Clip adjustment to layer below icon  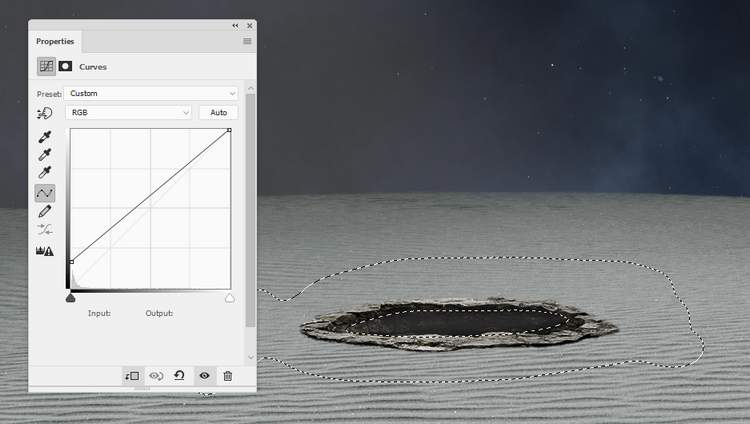132,376
